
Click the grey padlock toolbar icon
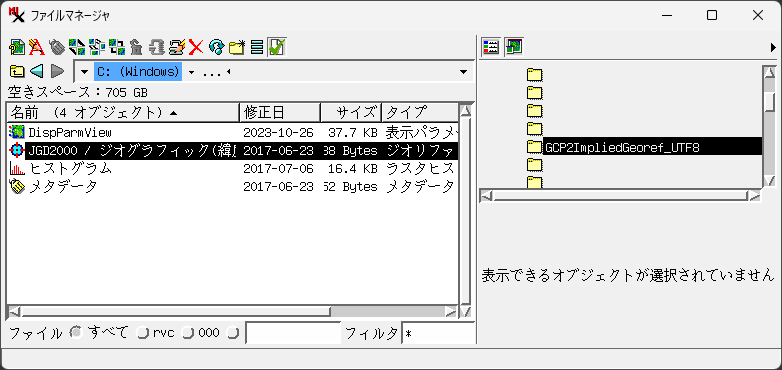point(137,47)
